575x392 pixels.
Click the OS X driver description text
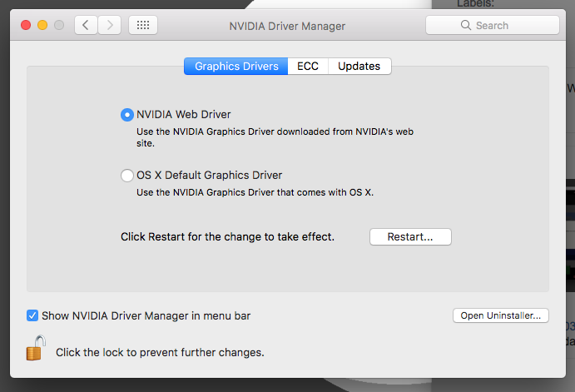pyautogui.click(x=255, y=193)
